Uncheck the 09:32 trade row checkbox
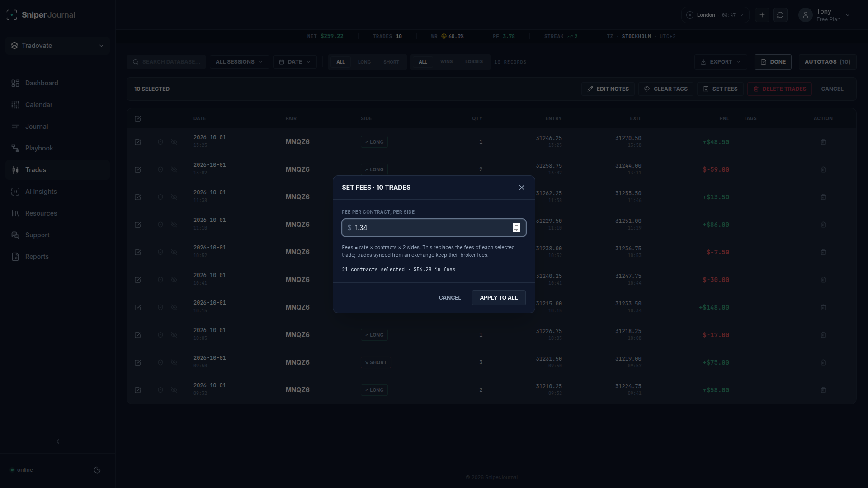Image resolution: width=868 pixels, height=488 pixels. pos(138,390)
